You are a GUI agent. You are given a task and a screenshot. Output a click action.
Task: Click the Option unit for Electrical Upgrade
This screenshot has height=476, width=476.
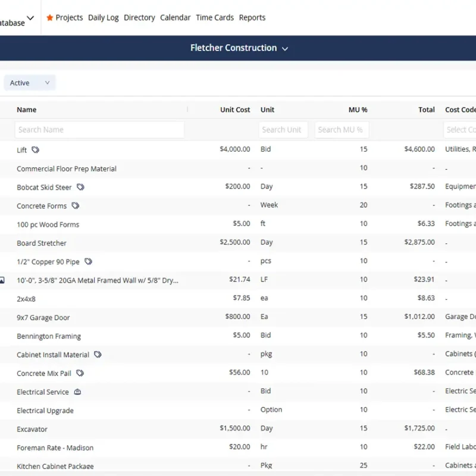point(271,409)
